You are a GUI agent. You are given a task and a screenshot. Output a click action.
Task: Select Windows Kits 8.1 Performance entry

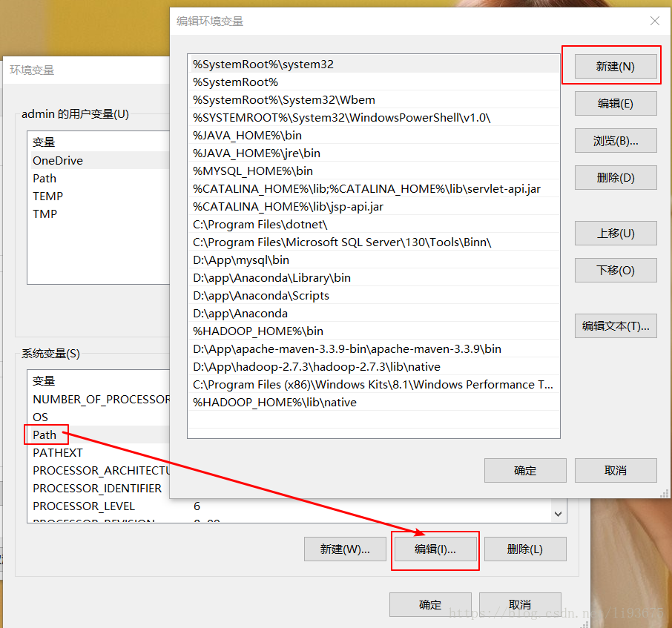point(374,384)
